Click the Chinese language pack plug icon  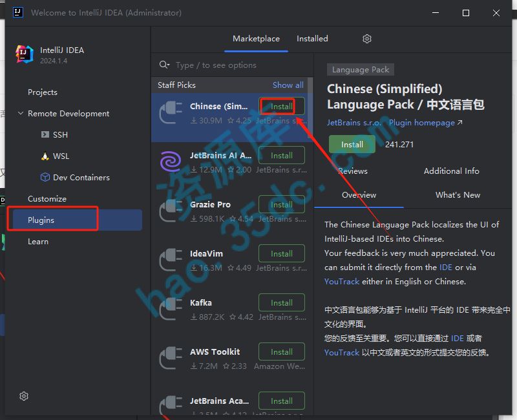click(171, 112)
